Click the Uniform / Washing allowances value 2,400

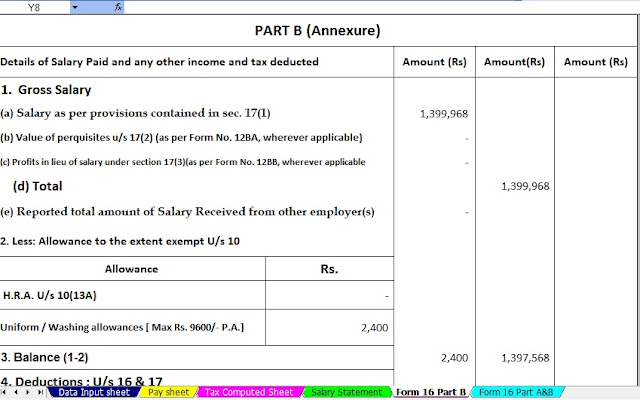point(374,328)
